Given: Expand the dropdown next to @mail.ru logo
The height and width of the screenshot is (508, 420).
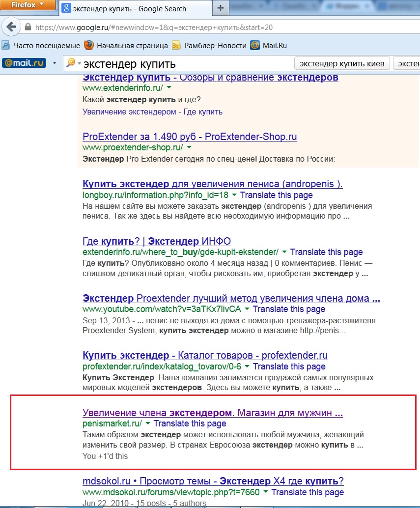Looking at the screenshot, I should (x=55, y=63).
